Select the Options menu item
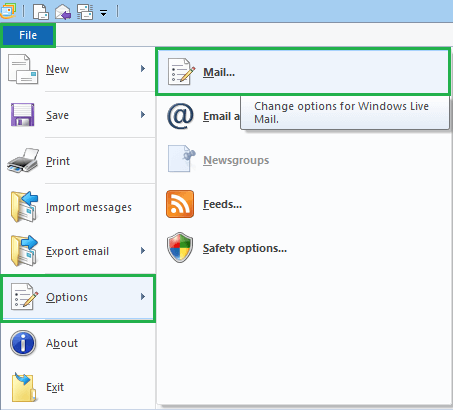 [78, 298]
